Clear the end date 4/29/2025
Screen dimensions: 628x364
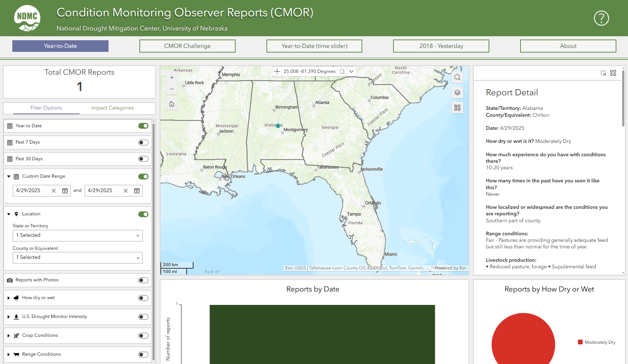(x=126, y=191)
